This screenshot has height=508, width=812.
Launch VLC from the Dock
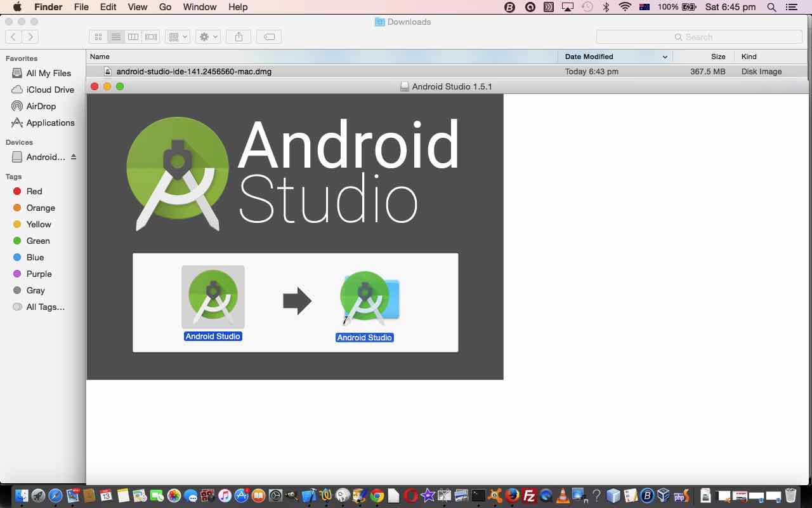click(563, 495)
